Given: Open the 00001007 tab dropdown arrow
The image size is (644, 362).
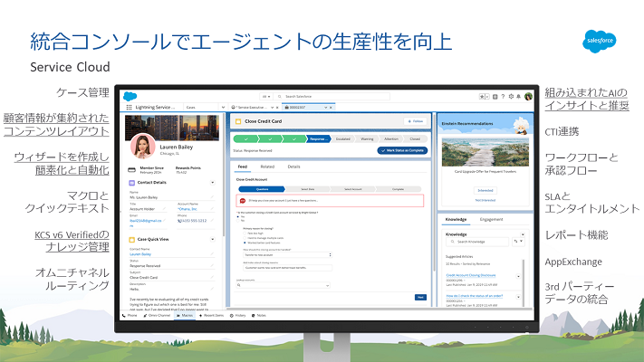Looking at the screenshot, I should [x=326, y=108].
